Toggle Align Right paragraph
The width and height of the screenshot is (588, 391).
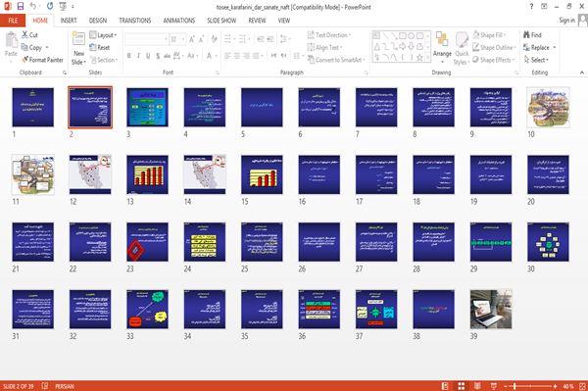[246, 56]
